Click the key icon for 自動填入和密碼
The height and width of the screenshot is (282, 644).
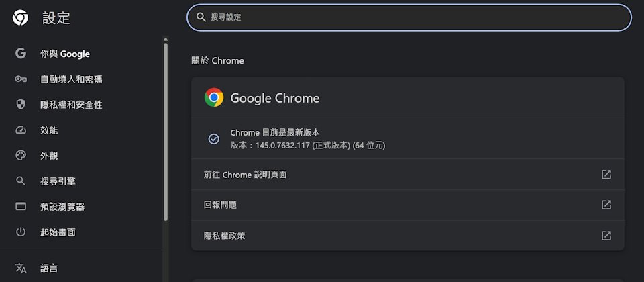click(x=21, y=79)
